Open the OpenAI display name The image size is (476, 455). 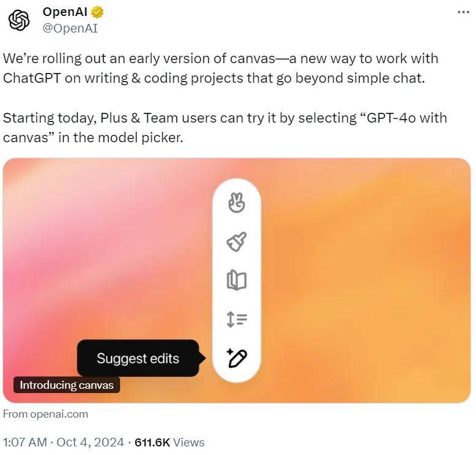coord(65,12)
